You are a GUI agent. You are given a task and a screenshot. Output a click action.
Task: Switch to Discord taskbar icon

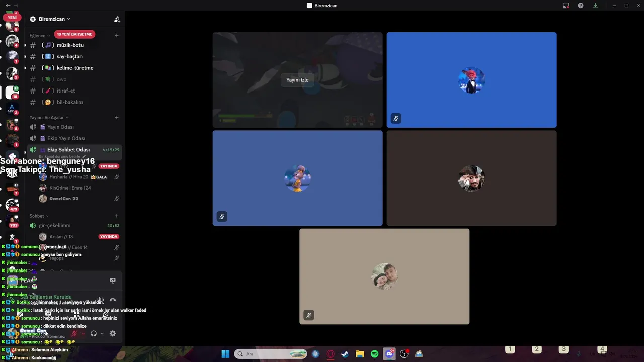click(x=389, y=354)
